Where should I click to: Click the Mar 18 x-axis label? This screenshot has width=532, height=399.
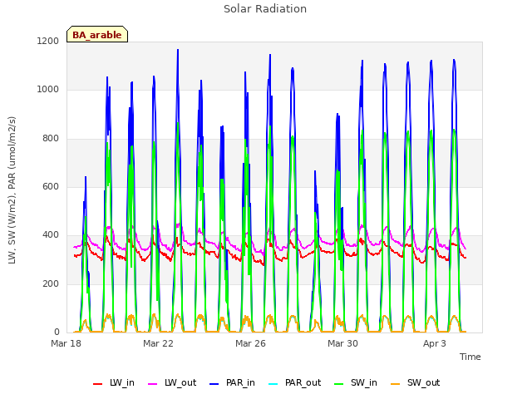click(x=66, y=343)
